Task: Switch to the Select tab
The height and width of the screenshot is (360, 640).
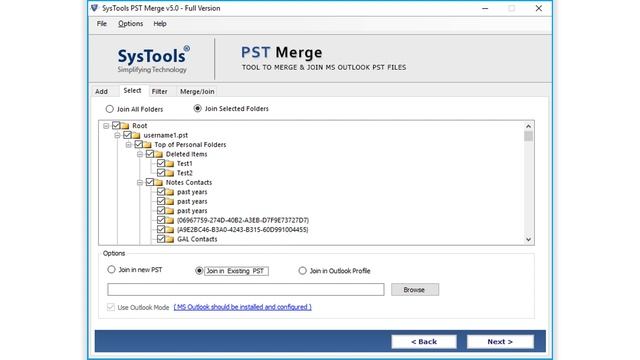Action: pos(132,91)
